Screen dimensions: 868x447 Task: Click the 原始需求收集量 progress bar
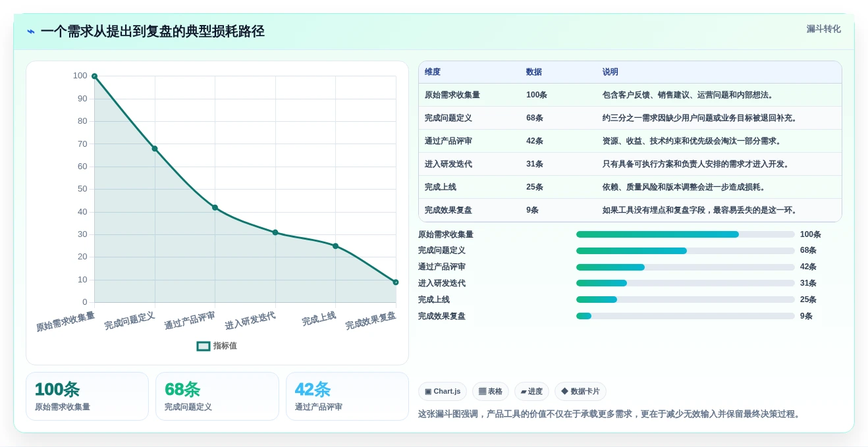pyautogui.click(x=686, y=234)
